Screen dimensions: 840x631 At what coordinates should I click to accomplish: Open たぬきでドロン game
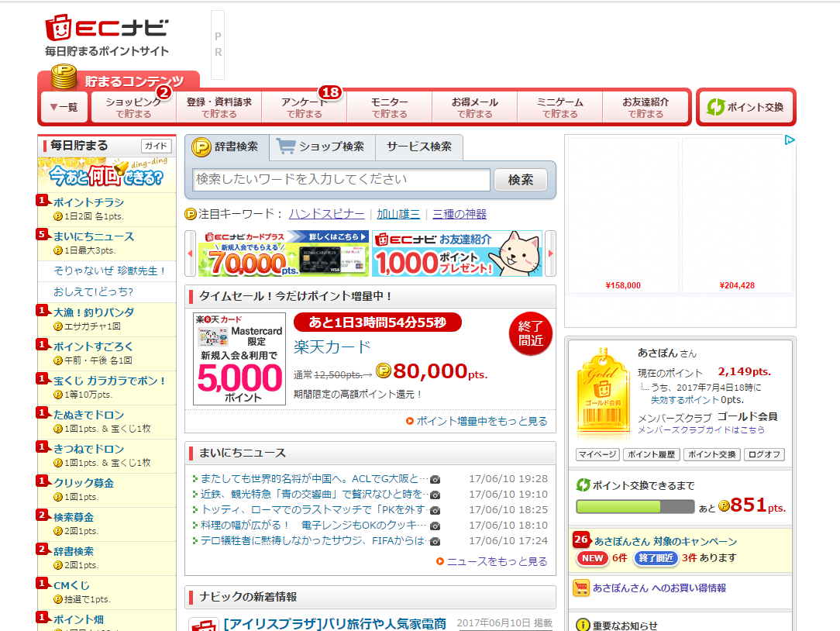[89, 415]
